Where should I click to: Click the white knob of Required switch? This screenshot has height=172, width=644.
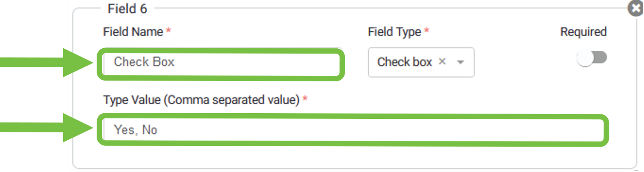point(585,58)
